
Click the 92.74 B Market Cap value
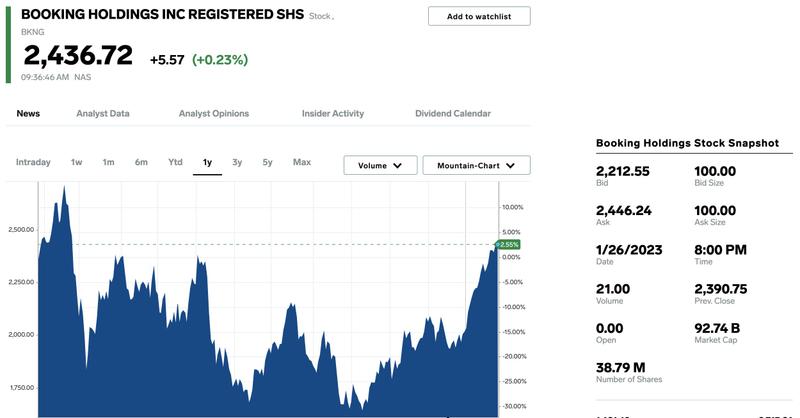click(717, 329)
